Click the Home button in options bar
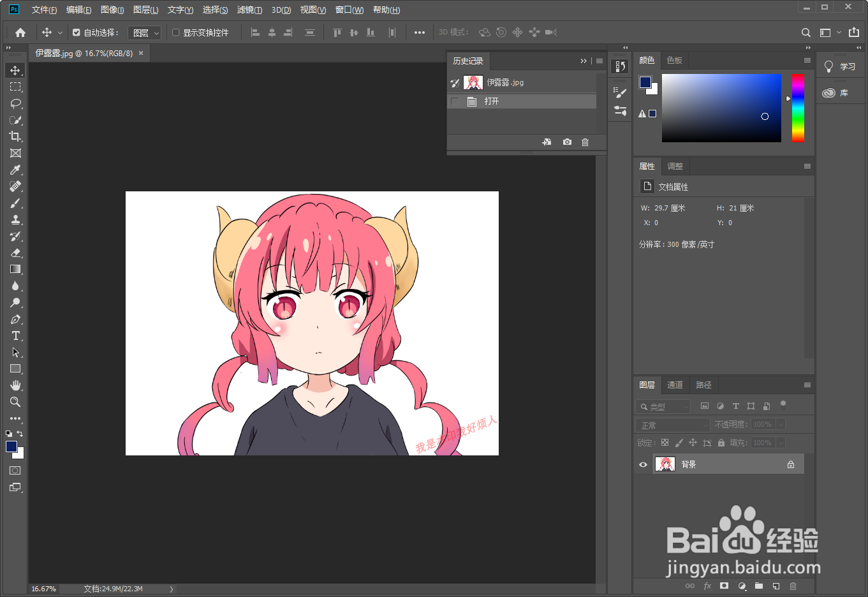This screenshot has width=868, height=597. [x=20, y=33]
